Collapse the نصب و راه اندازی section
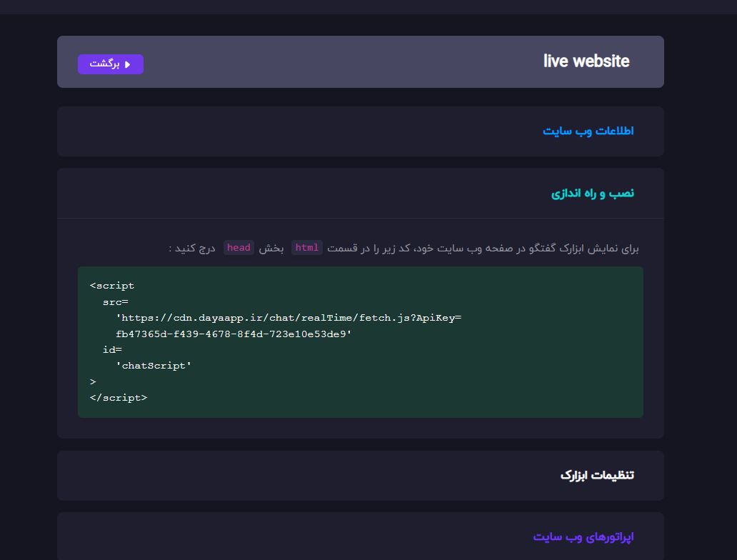Screen dimensions: 737x560 coord(592,194)
